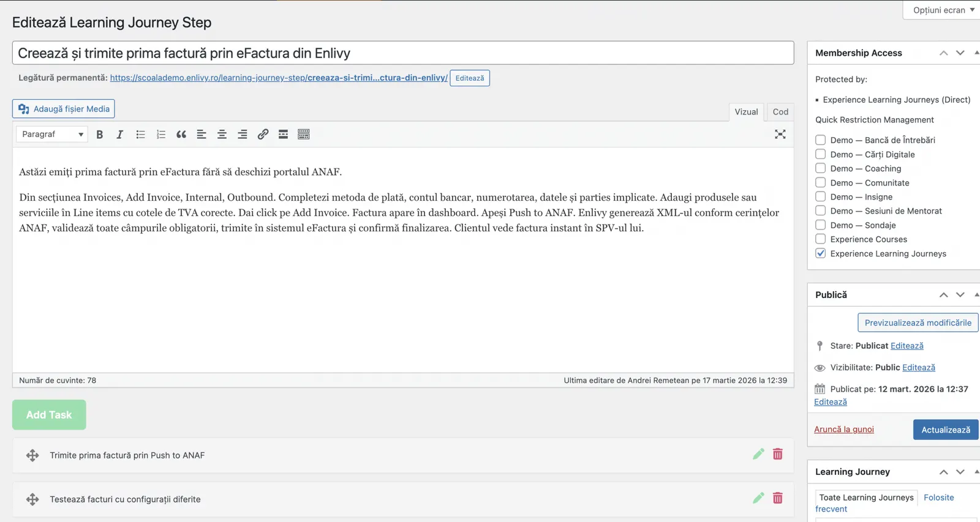
Task: Toggle bold formatting in editor toolbar
Action: pyautogui.click(x=99, y=135)
